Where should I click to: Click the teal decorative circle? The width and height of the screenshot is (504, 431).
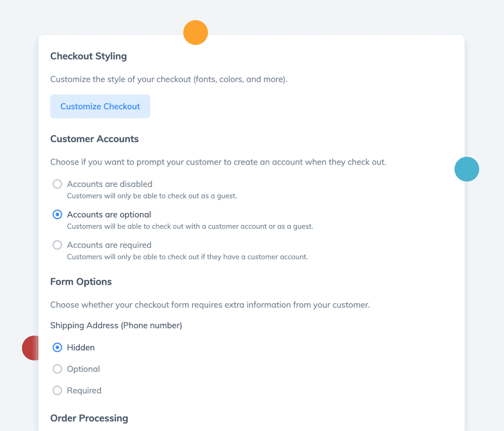click(467, 169)
